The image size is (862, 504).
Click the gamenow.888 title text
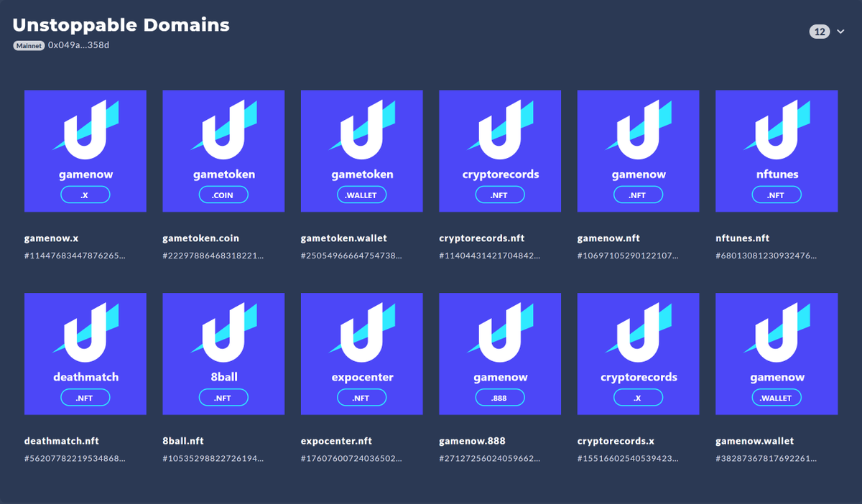tap(473, 441)
